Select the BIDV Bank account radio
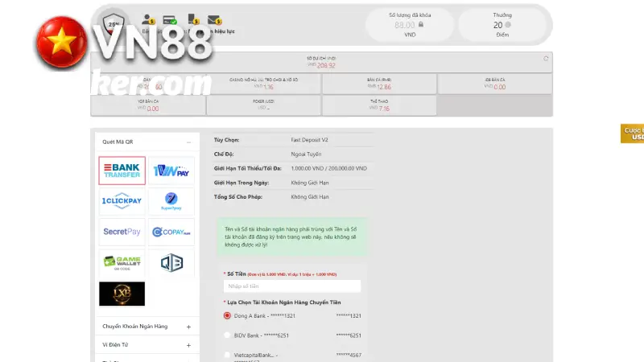 [227, 335]
